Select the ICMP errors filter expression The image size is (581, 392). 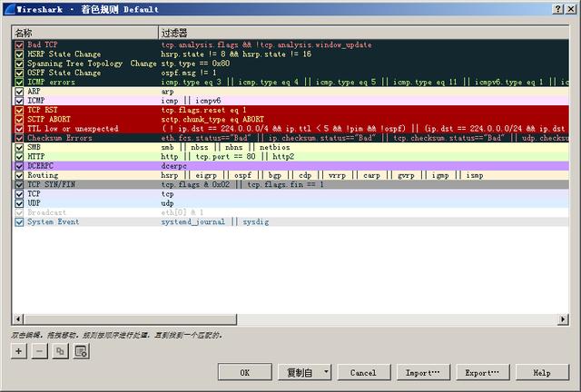pos(365,82)
